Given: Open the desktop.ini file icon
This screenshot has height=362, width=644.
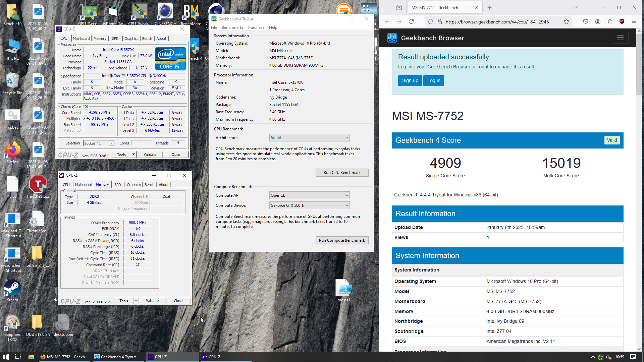Looking at the screenshot, I should (63, 325).
